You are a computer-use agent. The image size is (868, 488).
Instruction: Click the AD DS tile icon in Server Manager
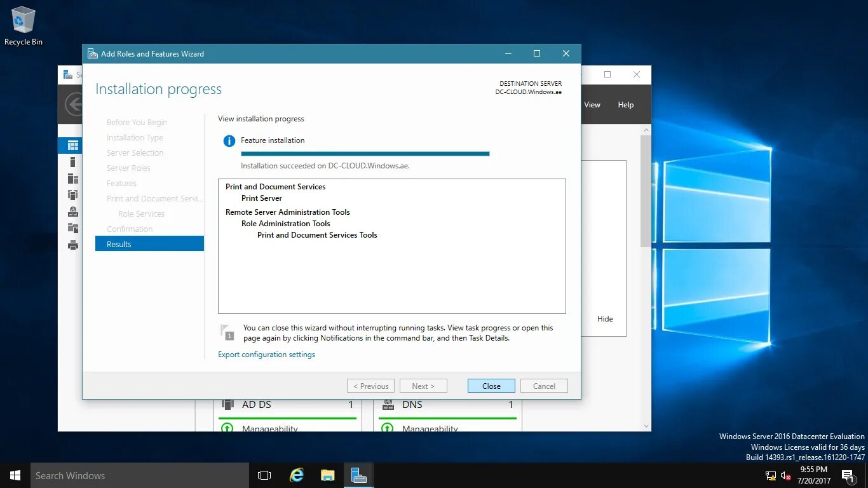(227, 405)
